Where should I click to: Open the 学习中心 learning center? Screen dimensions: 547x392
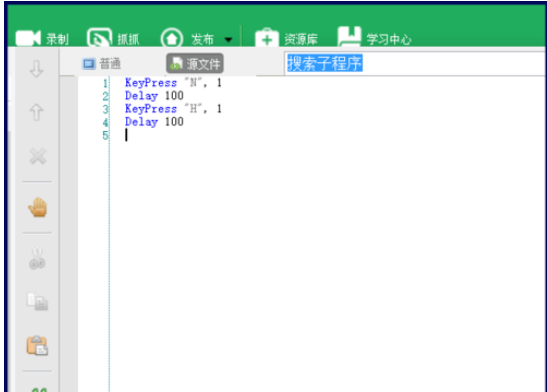point(375,38)
